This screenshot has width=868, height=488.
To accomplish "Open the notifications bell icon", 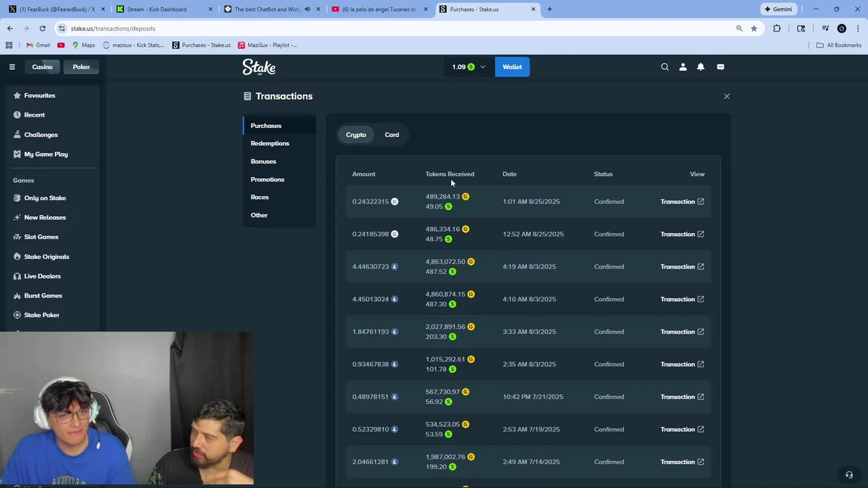I will 701,66.
